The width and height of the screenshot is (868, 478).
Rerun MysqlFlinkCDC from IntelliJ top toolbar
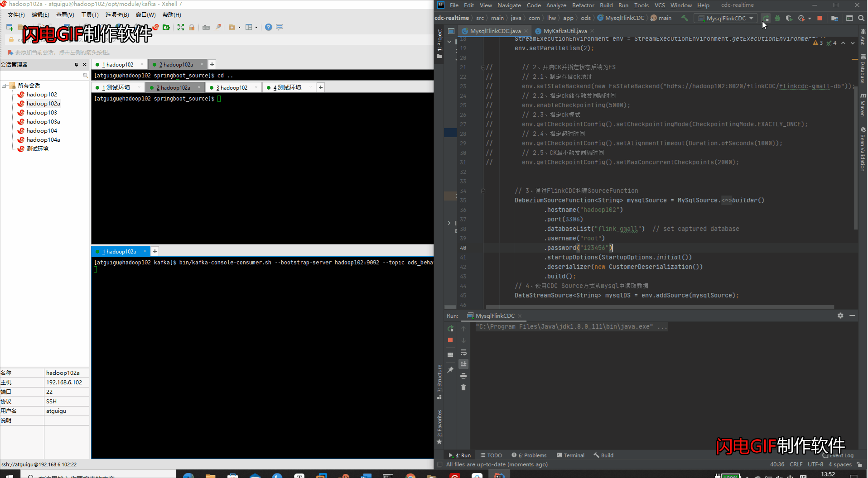tap(766, 18)
